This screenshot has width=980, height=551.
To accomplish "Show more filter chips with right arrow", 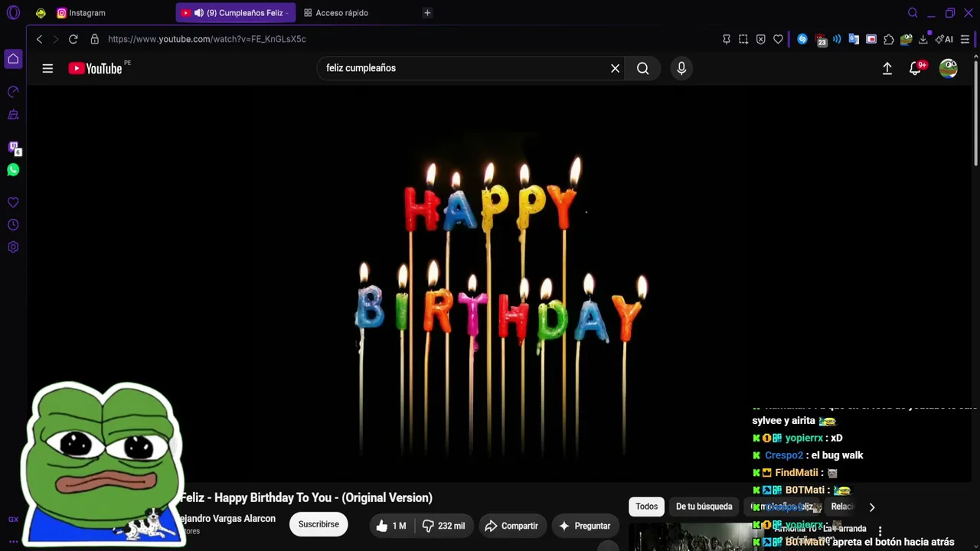I will (871, 507).
